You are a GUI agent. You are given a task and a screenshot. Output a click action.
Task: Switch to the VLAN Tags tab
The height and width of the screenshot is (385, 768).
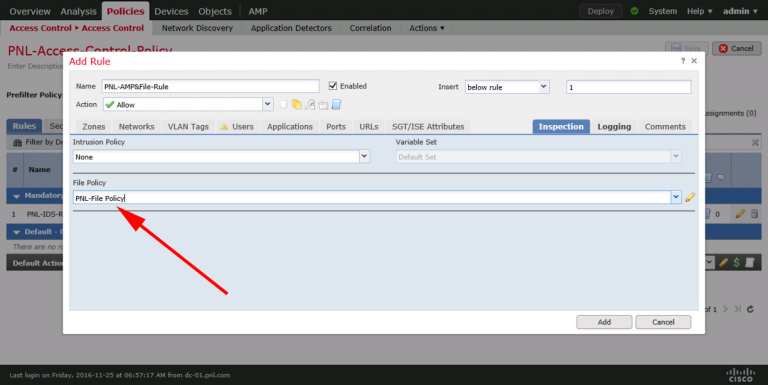[188, 126]
